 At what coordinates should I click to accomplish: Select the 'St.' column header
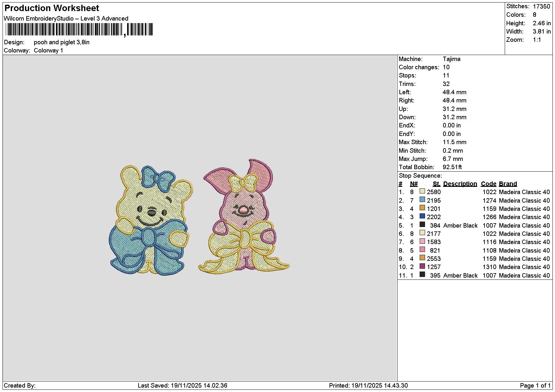[437, 184]
